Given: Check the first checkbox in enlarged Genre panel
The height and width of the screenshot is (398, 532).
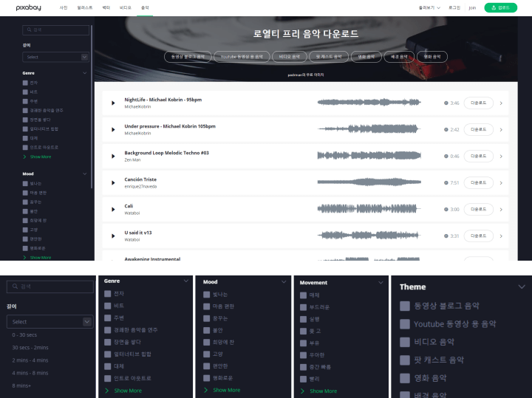Looking at the screenshot, I should tap(108, 294).
